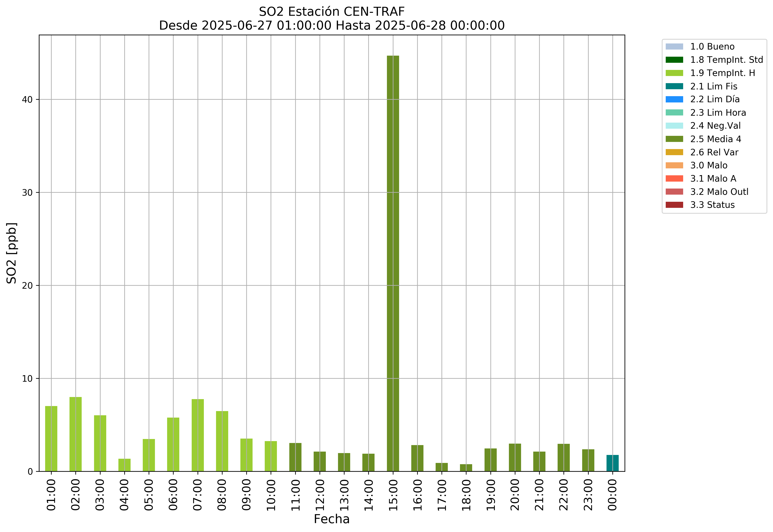The width and height of the screenshot is (773, 532).
Task: Click the 23:00 x-axis tick label
Action: (x=588, y=495)
